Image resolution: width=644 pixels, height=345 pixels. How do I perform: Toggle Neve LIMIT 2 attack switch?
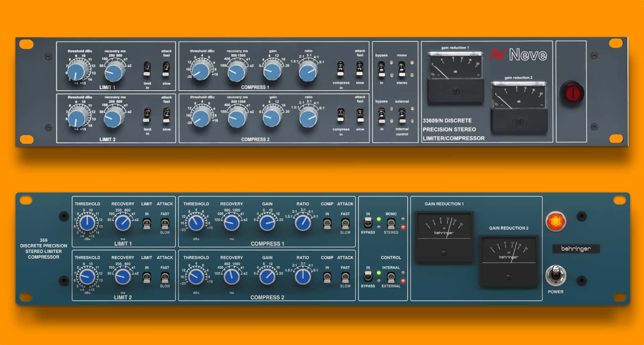click(166, 115)
